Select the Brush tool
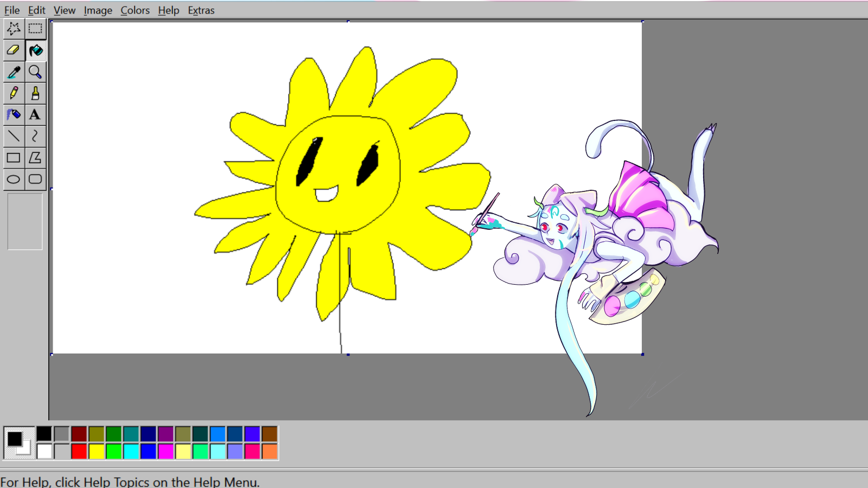The width and height of the screenshot is (868, 488). (35, 93)
